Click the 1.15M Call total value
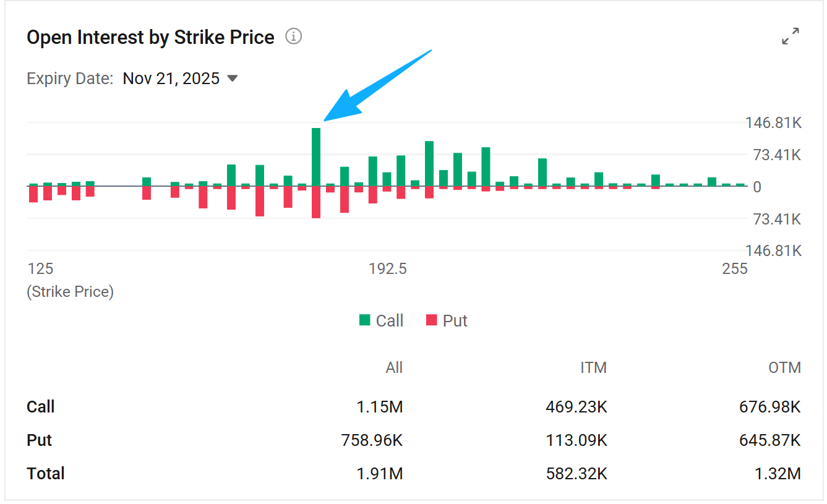 (380, 407)
